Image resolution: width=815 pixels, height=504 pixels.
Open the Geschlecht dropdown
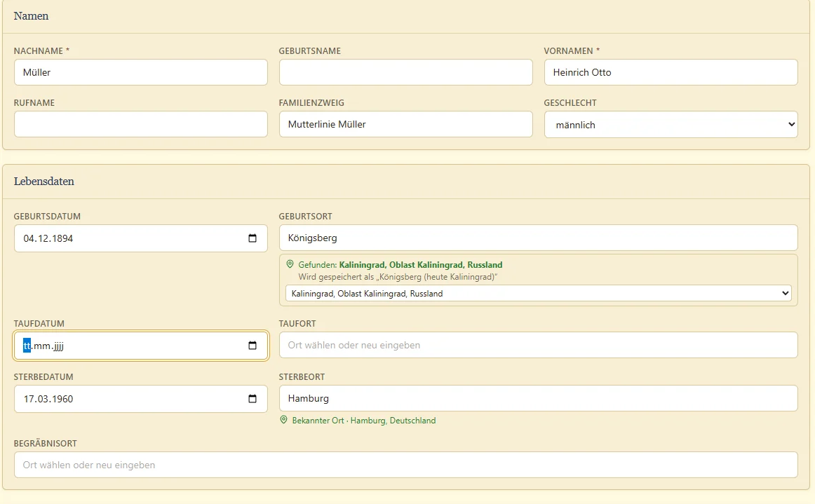pyautogui.click(x=671, y=125)
